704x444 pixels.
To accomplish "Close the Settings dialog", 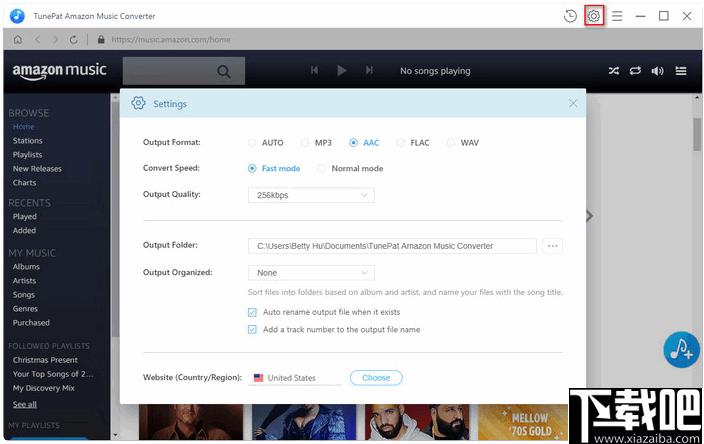I will coord(573,103).
